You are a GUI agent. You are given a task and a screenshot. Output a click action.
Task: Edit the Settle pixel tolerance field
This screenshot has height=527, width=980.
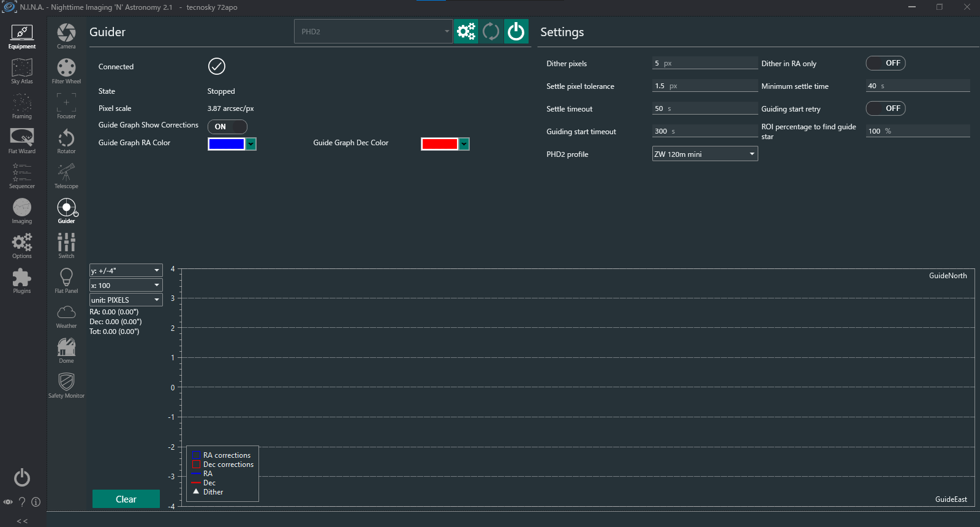pos(705,86)
